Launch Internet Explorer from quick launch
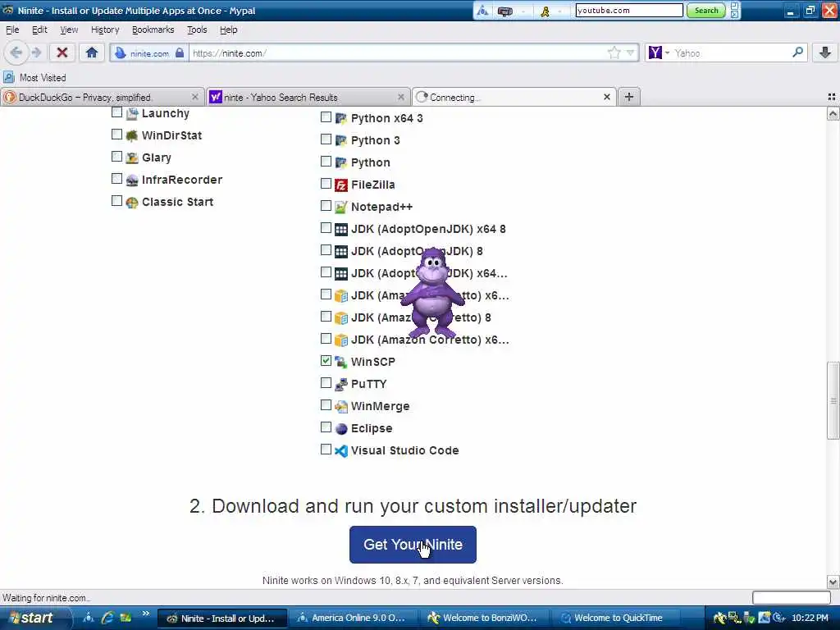Viewport: 840px width, 630px height. [107, 618]
